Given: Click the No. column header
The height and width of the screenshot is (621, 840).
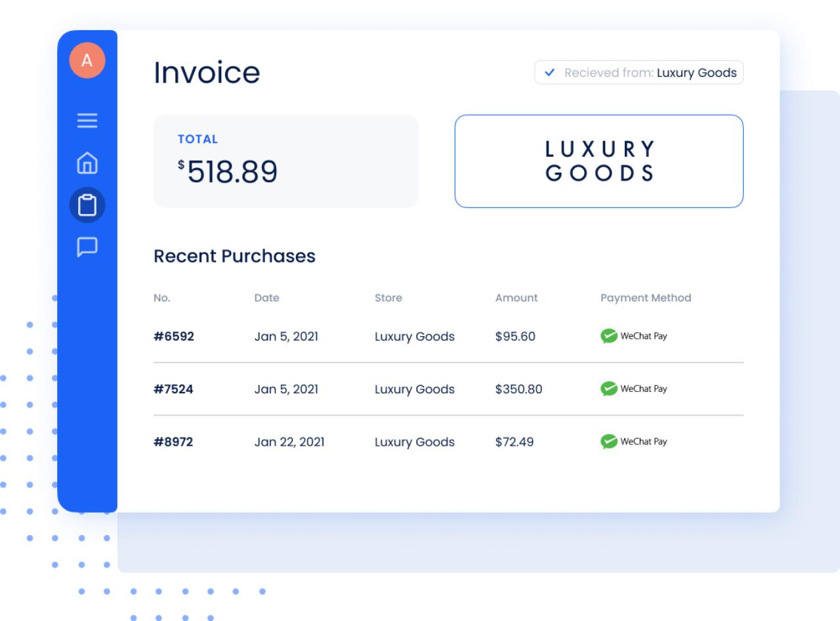Looking at the screenshot, I should [161, 298].
